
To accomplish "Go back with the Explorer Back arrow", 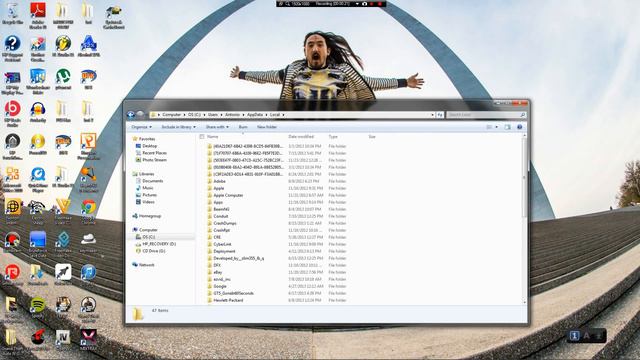I will click(131, 115).
